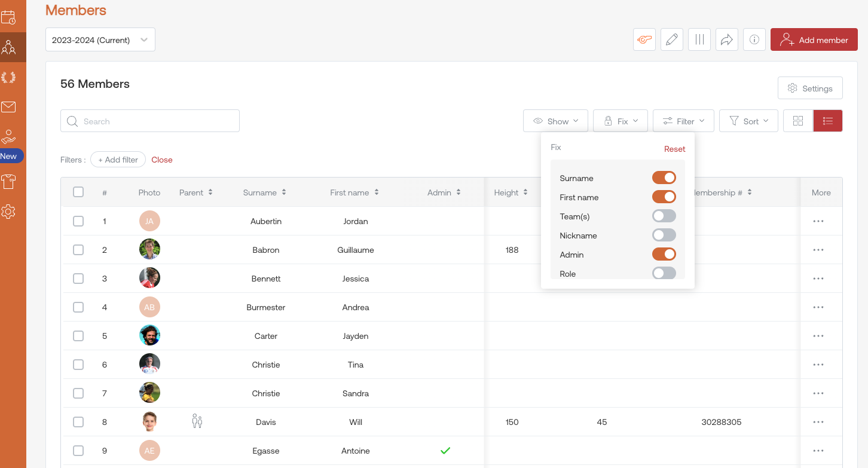Click membership number 30288305
This screenshot has height=468, width=868.
[x=722, y=422]
